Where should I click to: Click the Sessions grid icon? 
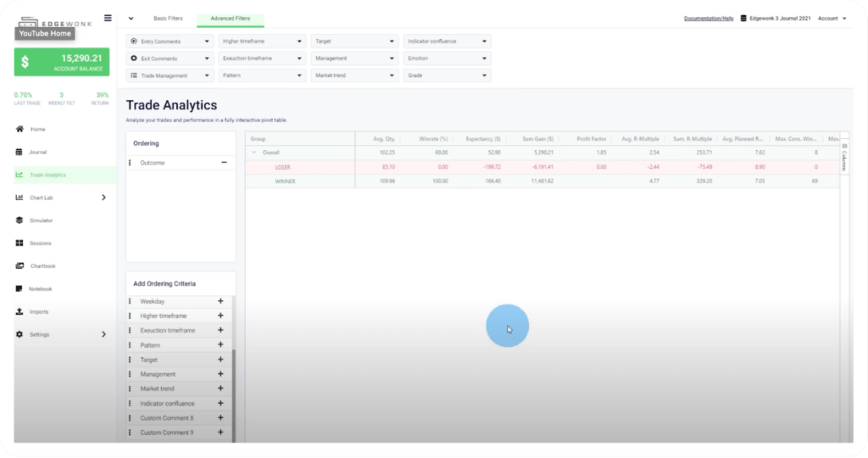tap(19, 243)
